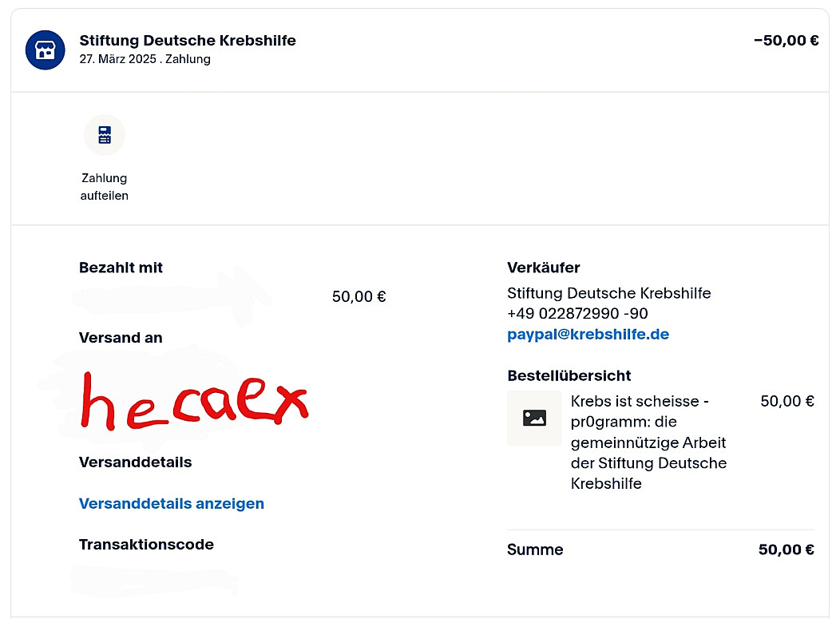Click the Zahlung aufteilen label
Image resolution: width=840 pixels, height=619 pixels.
[x=105, y=187]
